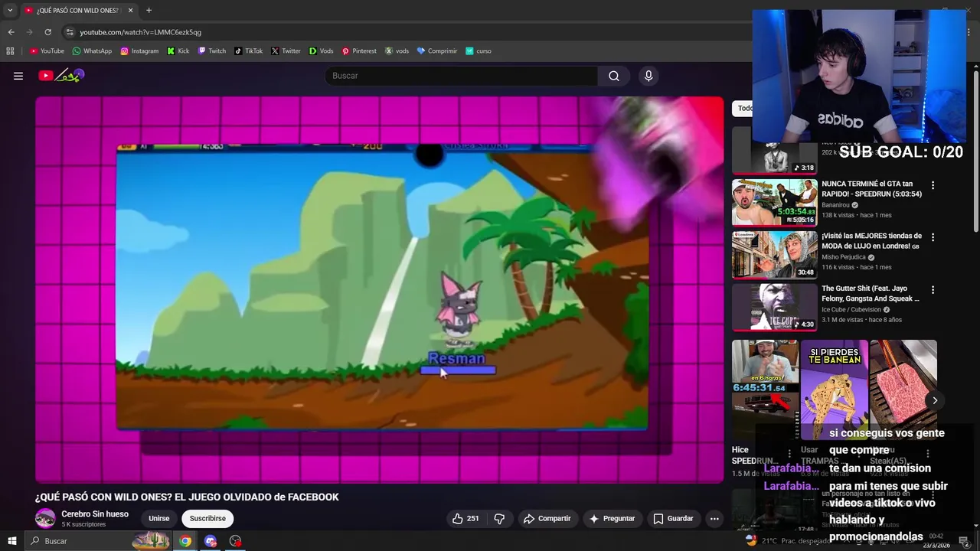
Task: Open the Bananirou channel name
Action: click(x=835, y=205)
